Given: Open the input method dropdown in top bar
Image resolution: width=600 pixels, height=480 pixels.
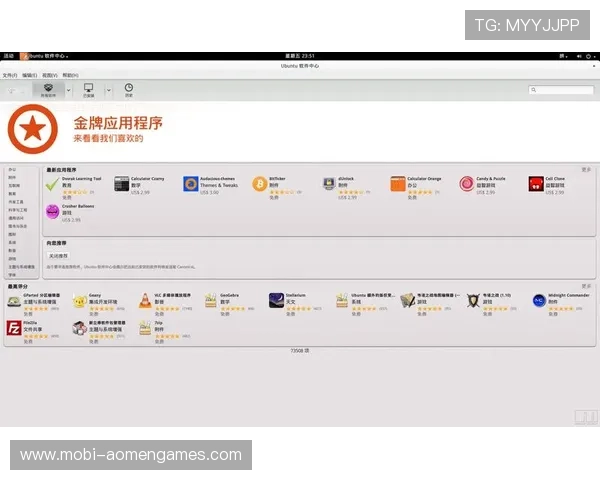Looking at the screenshot, I should click(563, 56).
